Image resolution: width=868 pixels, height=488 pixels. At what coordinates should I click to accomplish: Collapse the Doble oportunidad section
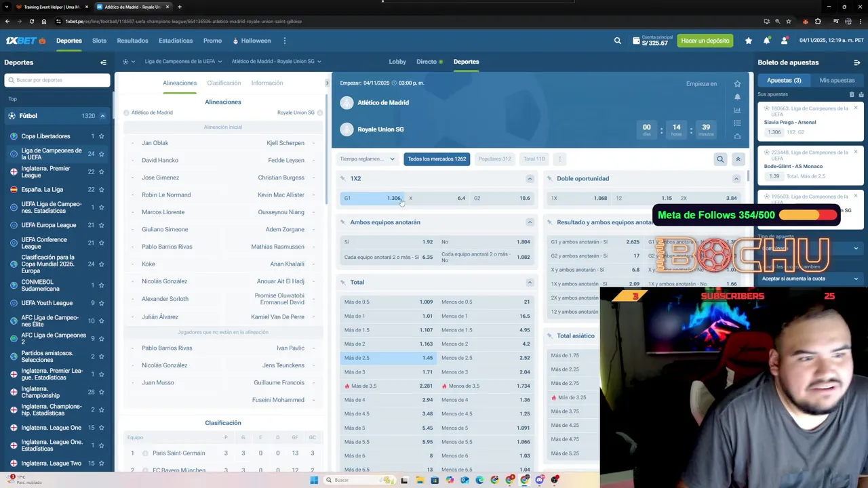tap(736, 179)
